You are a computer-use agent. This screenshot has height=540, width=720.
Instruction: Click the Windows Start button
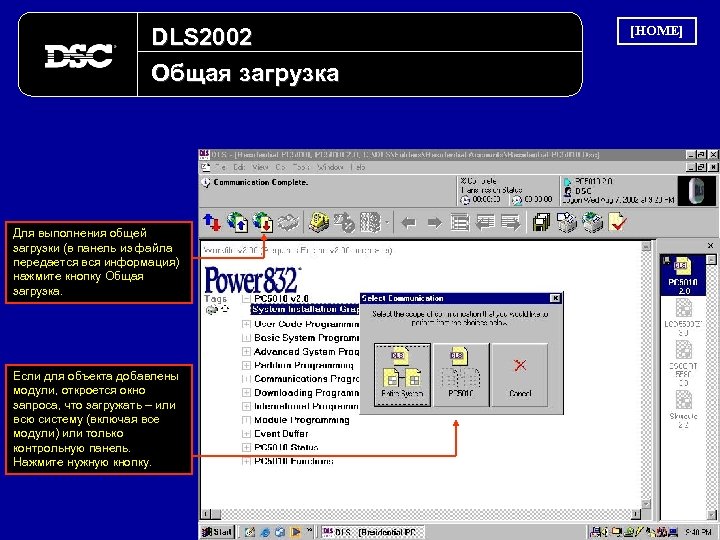point(217,532)
